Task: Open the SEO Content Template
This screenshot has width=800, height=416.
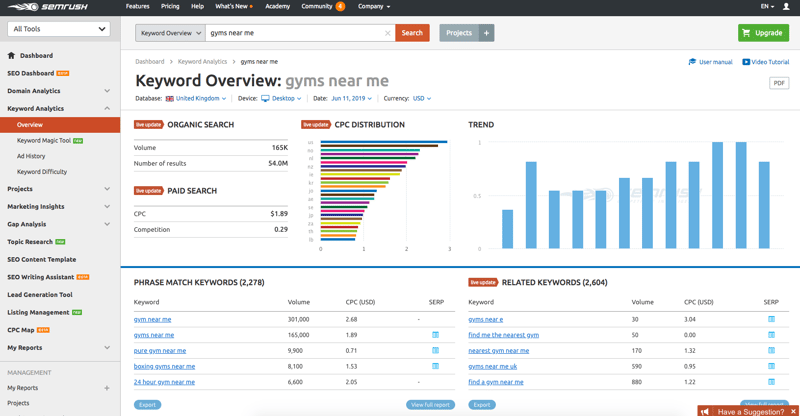Action: 41,260
